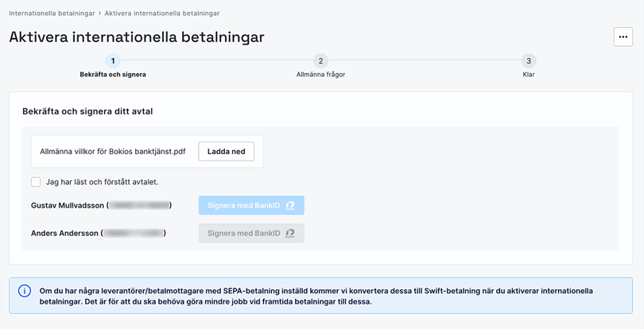
Task: Click the page title 'Aktivera internationella betalningar'
Action: pos(137,37)
